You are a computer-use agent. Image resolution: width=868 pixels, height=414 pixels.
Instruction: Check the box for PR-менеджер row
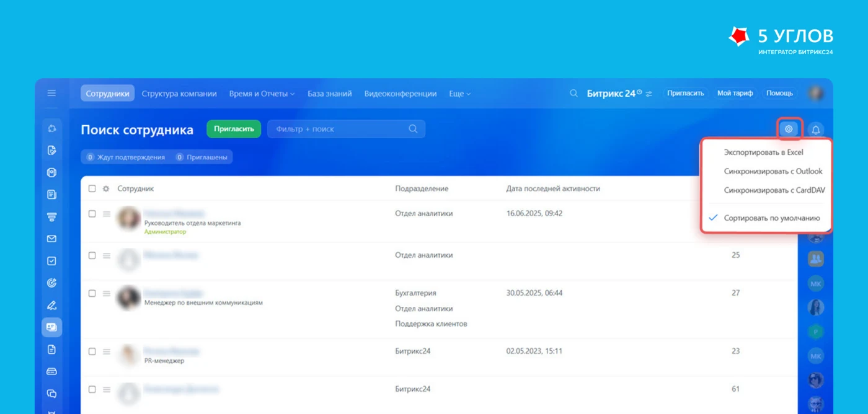click(92, 351)
